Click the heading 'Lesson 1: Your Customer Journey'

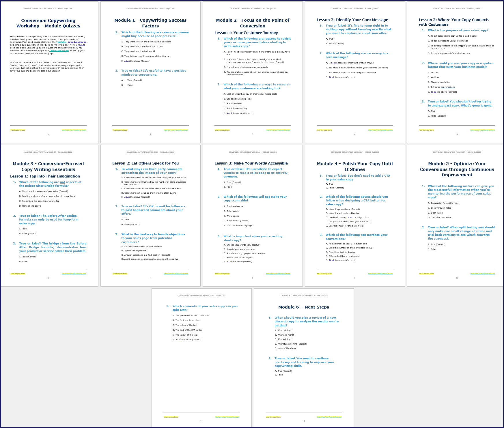coord(246,33)
